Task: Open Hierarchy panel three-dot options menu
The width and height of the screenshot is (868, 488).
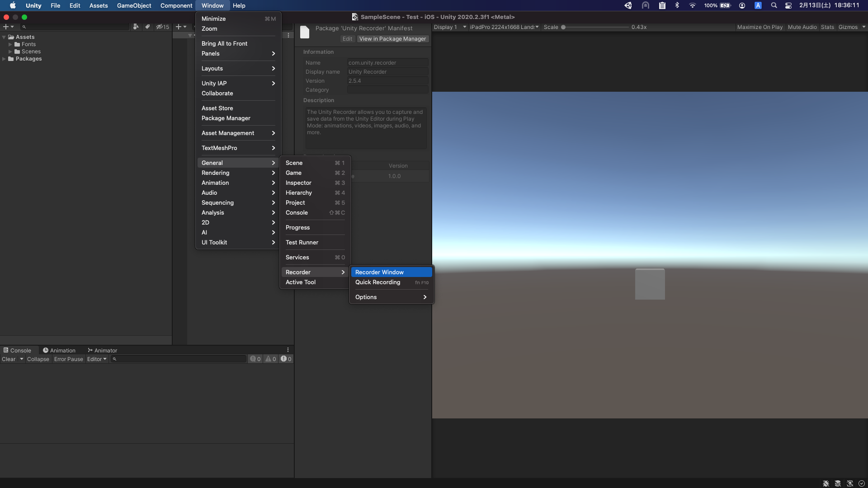Action: 288,35
